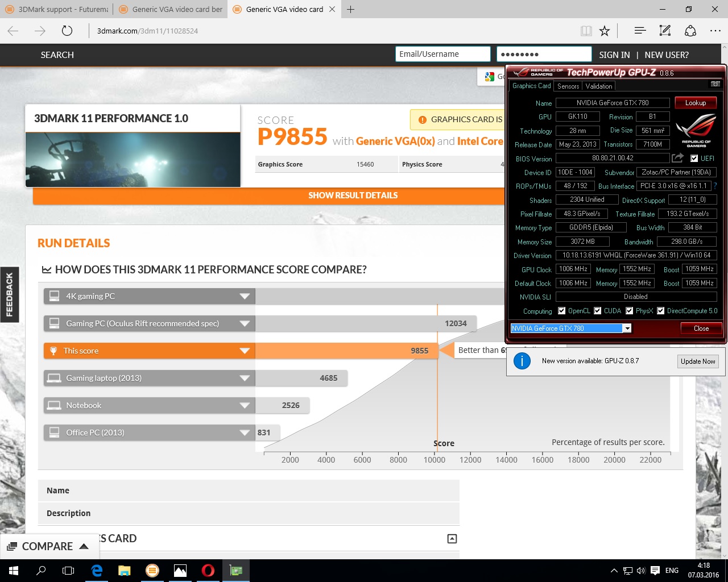Refresh the 3dmark.com page
This screenshot has height=582, width=728.
(67, 31)
